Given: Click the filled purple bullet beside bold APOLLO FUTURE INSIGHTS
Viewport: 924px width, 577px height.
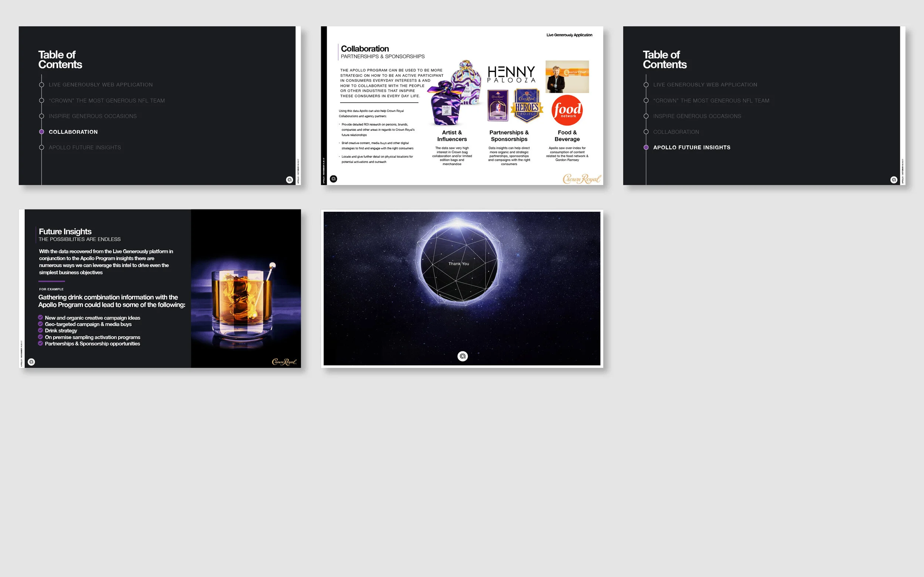Looking at the screenshot, I should [x=646, y=147].
